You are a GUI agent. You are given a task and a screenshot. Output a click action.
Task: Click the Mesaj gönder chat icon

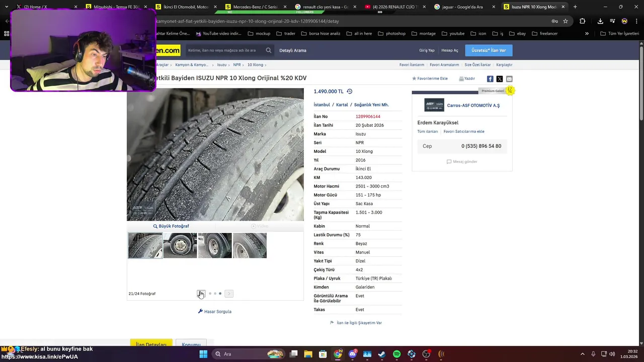449,162
